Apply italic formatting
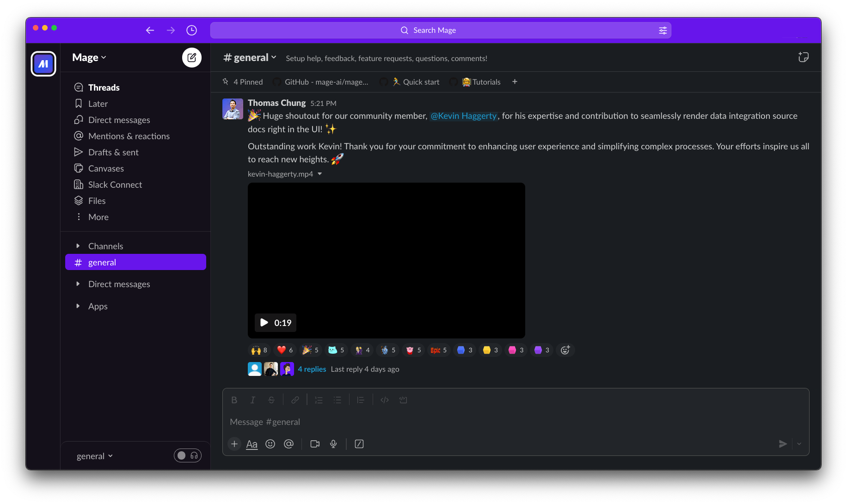 [252, 400]
